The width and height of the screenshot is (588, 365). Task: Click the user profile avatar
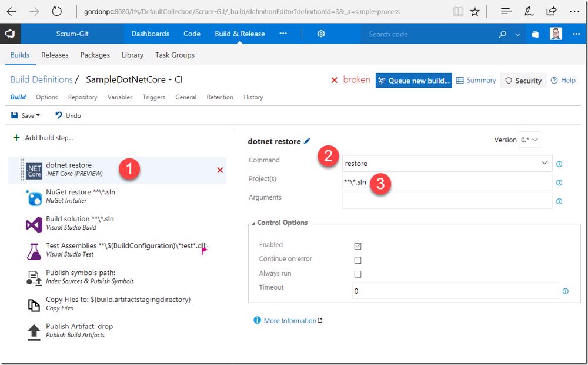pos(556,34)
